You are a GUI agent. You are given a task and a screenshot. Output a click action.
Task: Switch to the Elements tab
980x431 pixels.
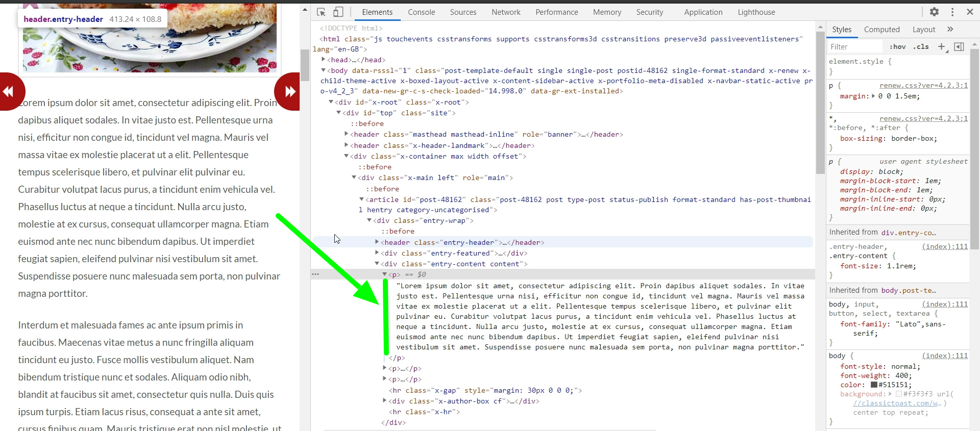(377, 12)
